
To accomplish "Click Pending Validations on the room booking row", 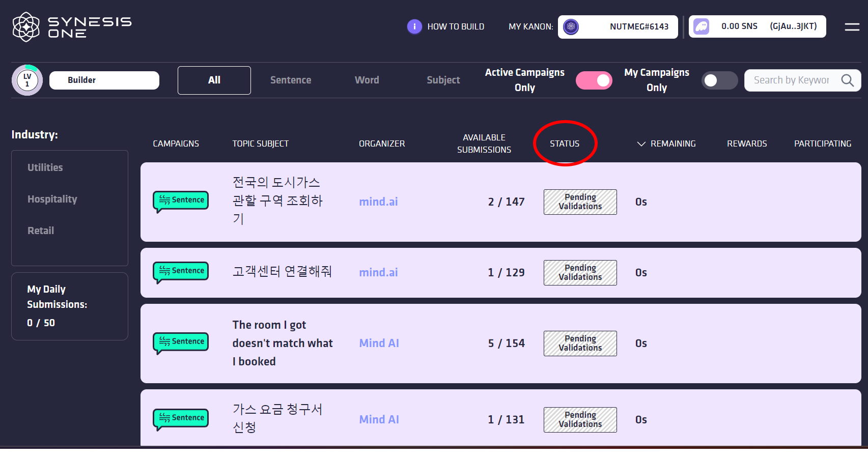I will coord(580,343).
